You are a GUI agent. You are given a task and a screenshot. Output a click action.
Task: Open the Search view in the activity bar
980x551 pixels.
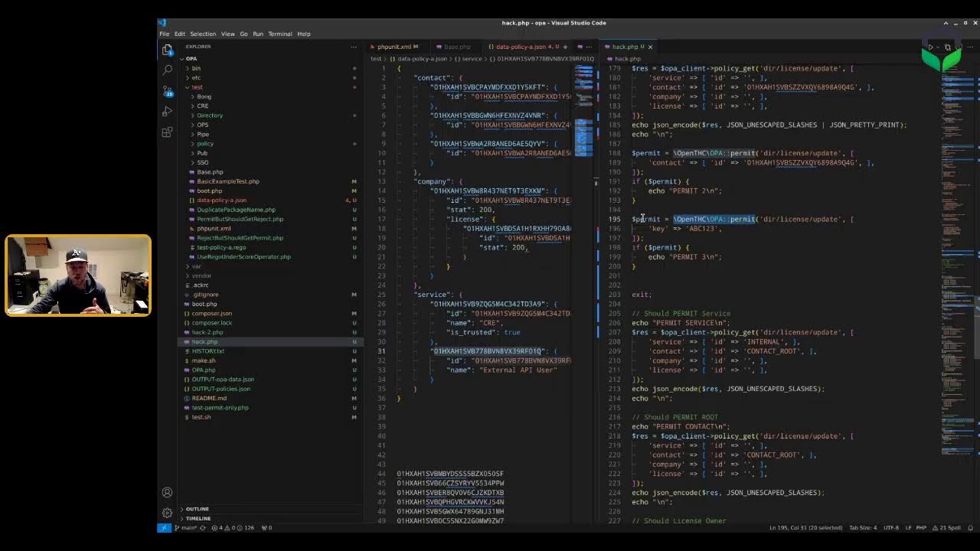pos(167,70)
